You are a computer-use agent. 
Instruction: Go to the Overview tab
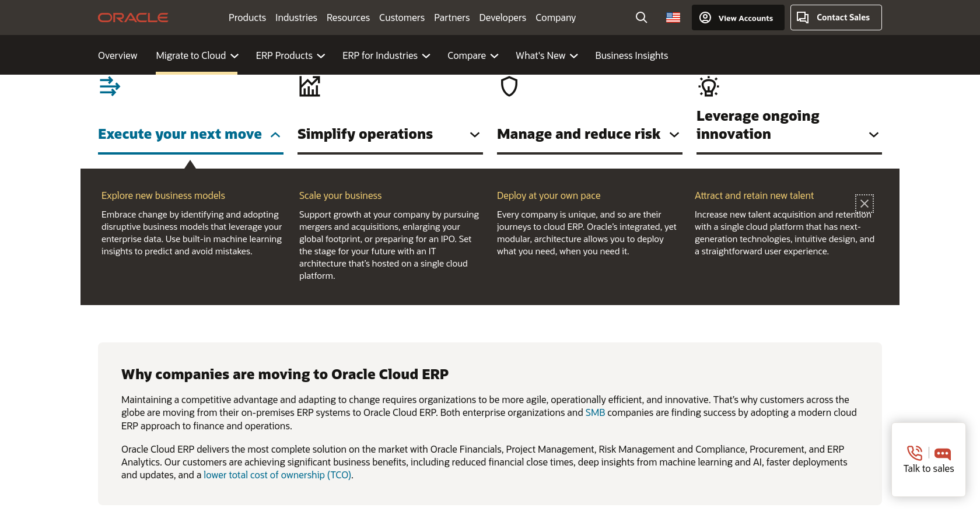pyautogui.click(x=118, y=55)
